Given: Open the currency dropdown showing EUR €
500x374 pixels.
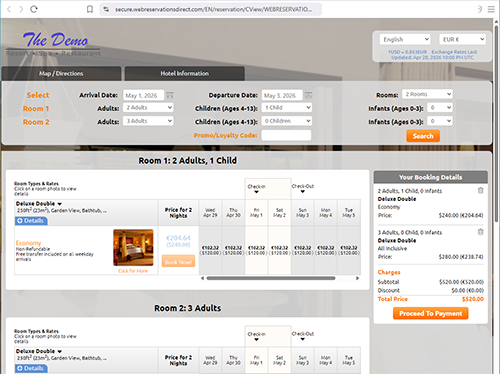Looking at the screenshot, I should (x=462, y=39).
